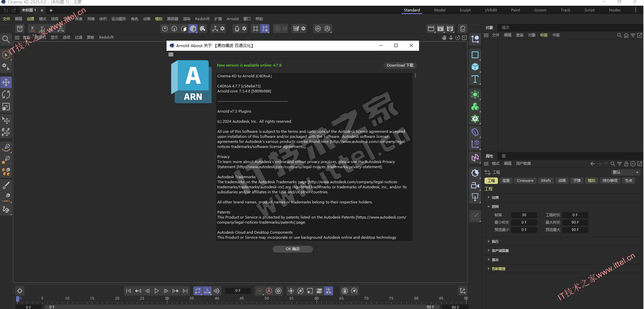Toggle the Autokeying 'A' button
The height and width of the screenshot is (309, 644).
269,291
